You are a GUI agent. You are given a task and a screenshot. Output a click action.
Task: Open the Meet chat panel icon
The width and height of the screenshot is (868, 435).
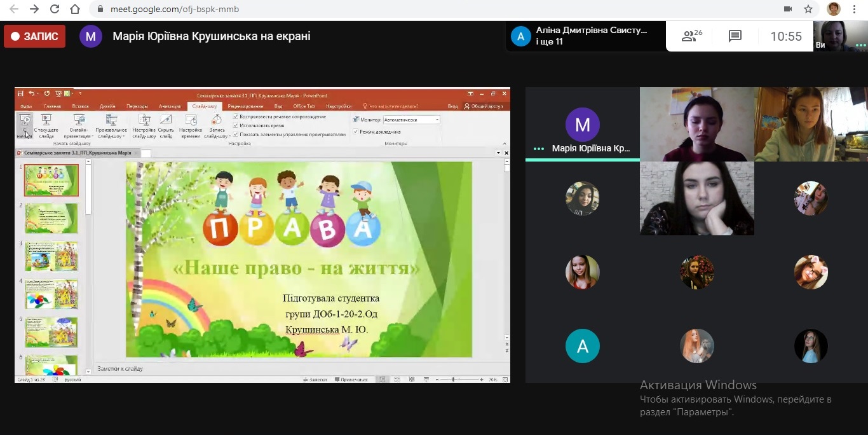click(x=735, y=36)
